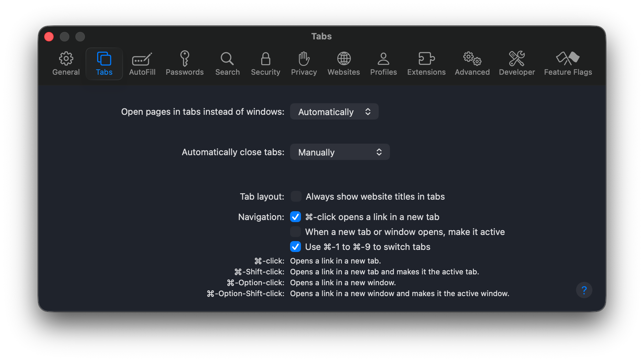Click the help question mark button
Screen dimensions: 644x362
(584, 290)
